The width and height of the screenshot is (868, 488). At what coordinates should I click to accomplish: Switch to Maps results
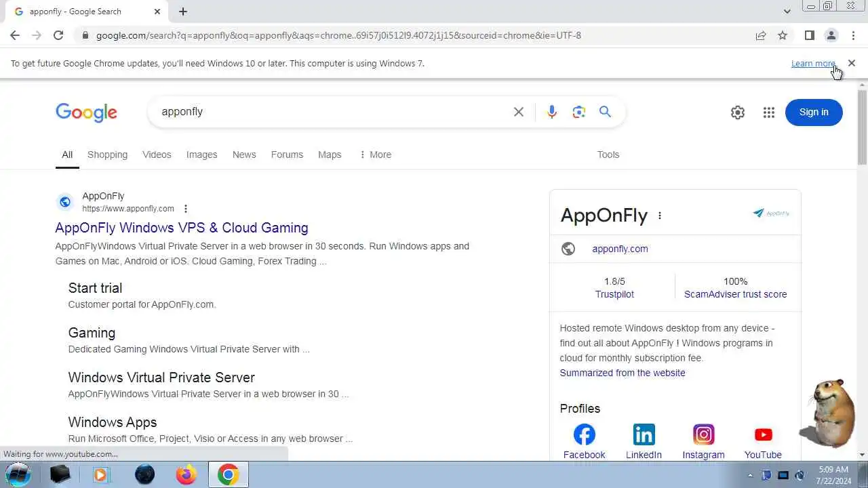pos(330,155)
